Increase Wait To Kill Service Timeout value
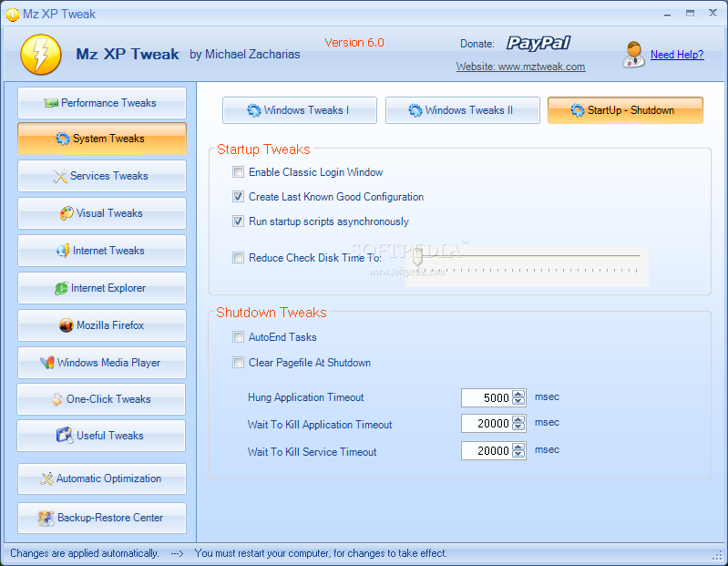This screenshot has width=728, height=566. [518, 448]
